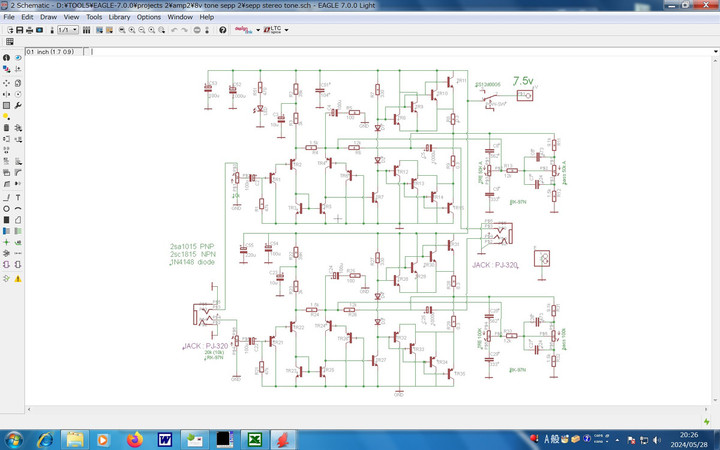720x450 pixels.
Task: Open the Draw menu
Action: click(48, 17)
